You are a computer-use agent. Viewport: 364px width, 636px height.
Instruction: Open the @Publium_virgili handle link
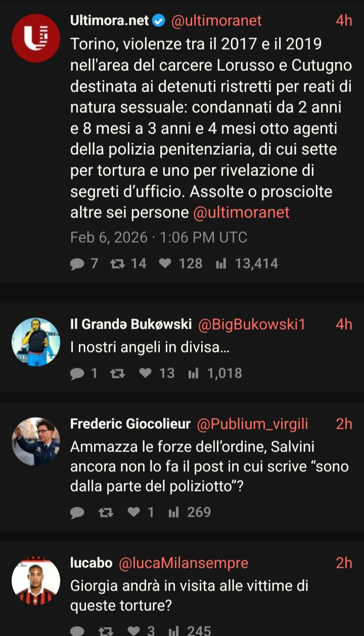pos(252,424)
